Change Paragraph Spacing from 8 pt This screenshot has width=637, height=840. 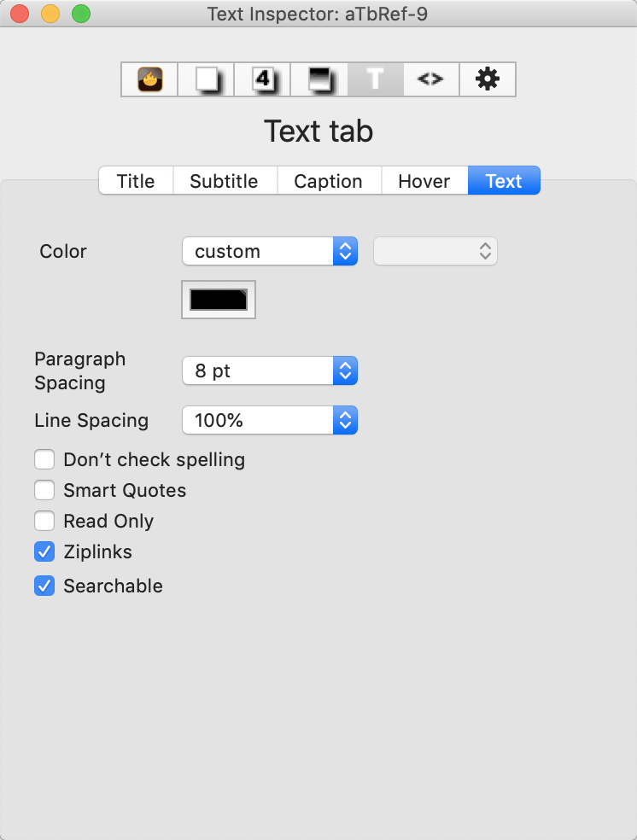pos(269,370)
